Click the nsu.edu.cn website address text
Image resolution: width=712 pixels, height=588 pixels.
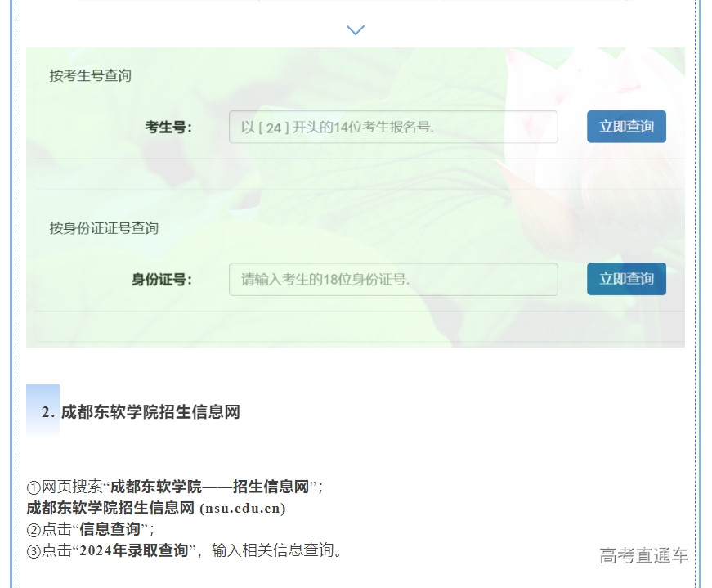coord(242,509)
